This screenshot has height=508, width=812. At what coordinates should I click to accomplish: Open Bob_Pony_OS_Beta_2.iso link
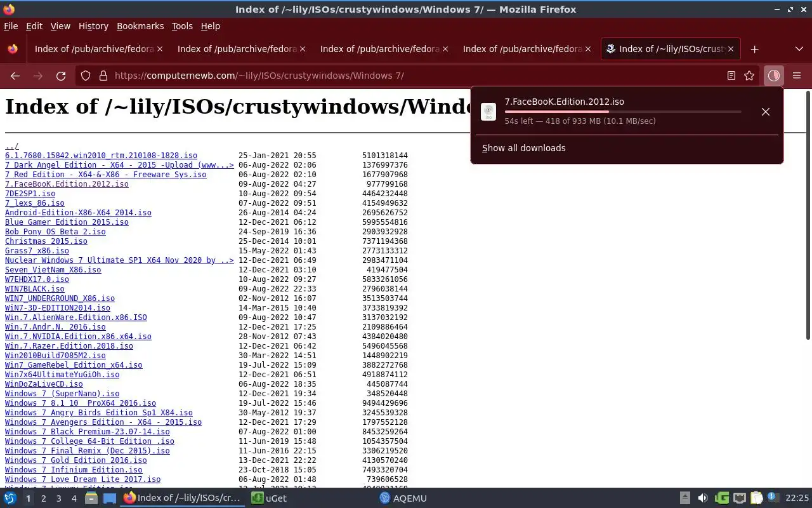click(x=55, y=232)
